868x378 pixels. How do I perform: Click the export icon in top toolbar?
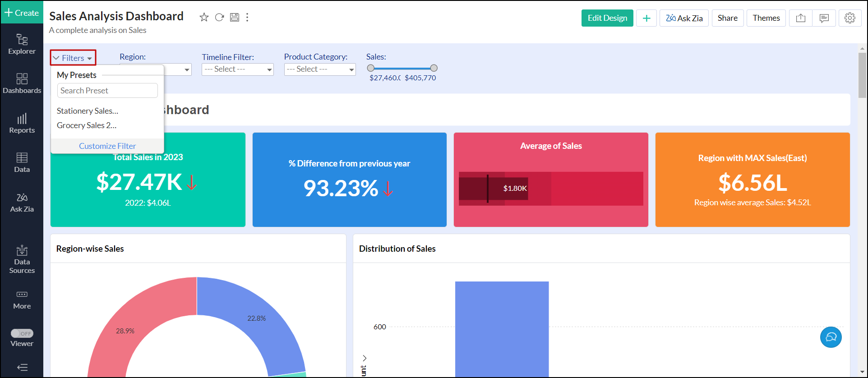(801, 18)
